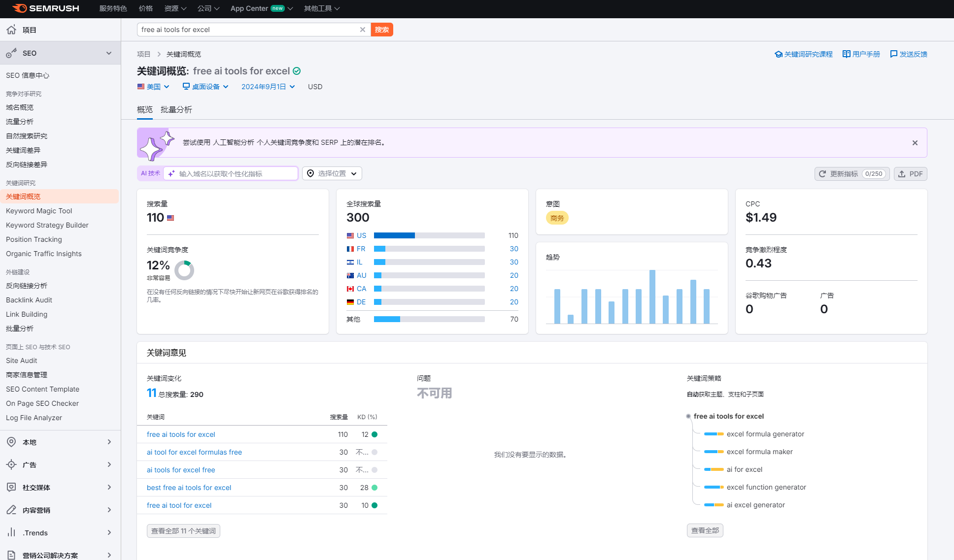Image resolution: width=954 pixels, height=560 pixels.
Task: Click the keyword research course graduation icon
Action: coord(779,54)
